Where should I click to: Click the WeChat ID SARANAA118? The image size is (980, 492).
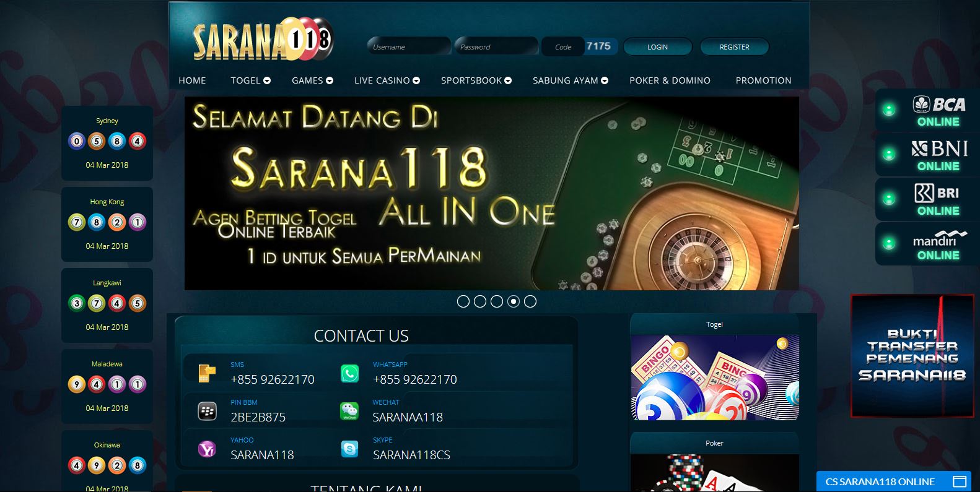pos(408,417)
